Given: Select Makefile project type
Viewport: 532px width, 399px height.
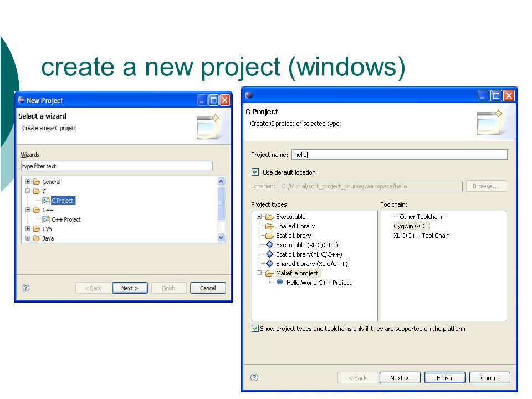Looking at the screenshot, I should (297, 273).
